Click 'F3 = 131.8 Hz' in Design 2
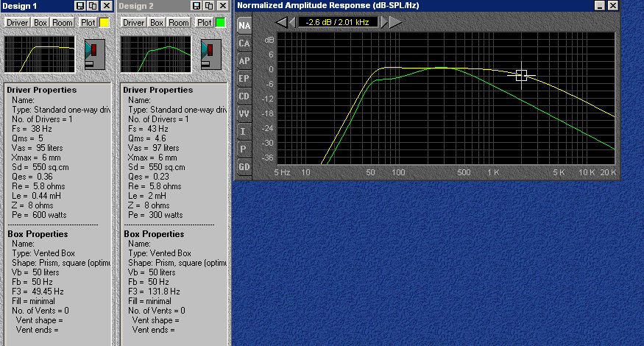The image size is (644, 346). click(x=154, y=292)
